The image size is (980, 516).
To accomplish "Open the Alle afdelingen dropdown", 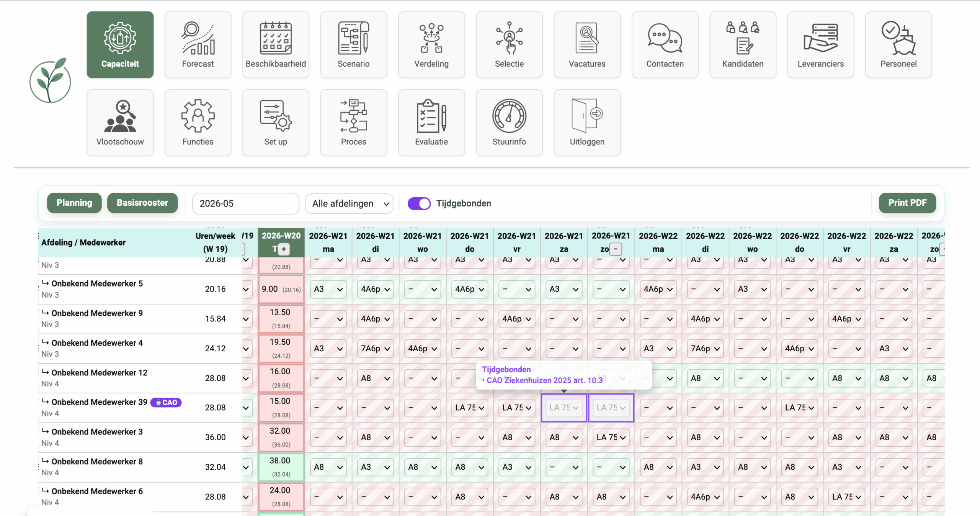I will (349, 203).
